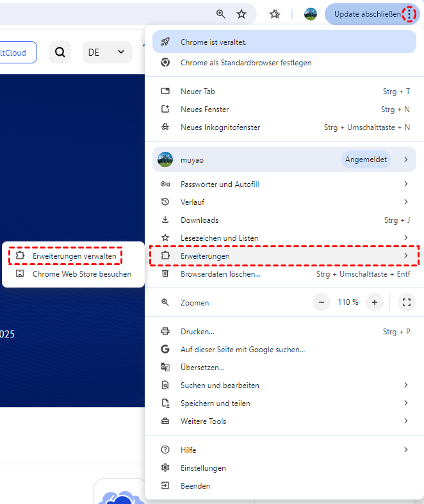Choose 'Auf dieser Seite mit Google suchen...'

tap(284, 350)
